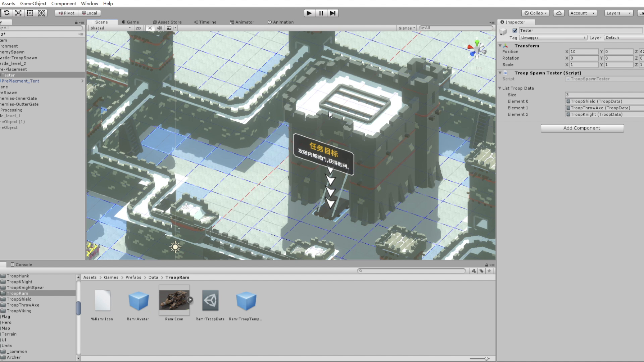Open the GameObject icon picker in Inspector
Image resolution: width=644 pixels, height=362 pixels.
click(503, 32)
